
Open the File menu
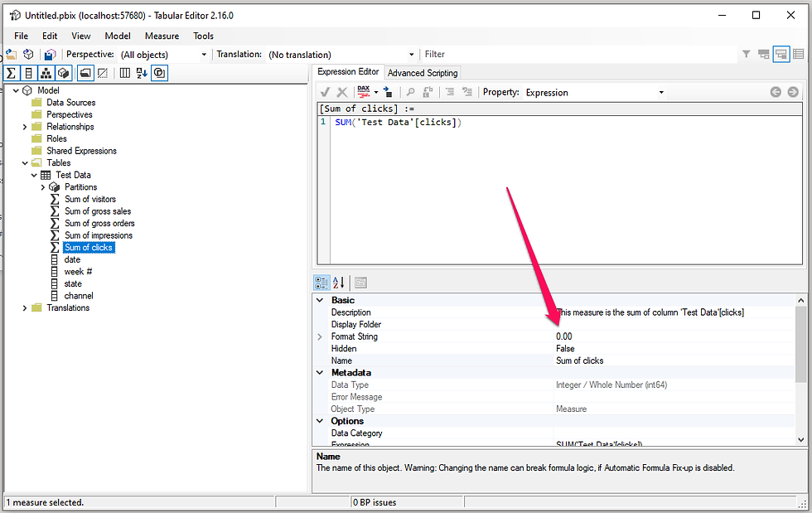tap(22, 36)
